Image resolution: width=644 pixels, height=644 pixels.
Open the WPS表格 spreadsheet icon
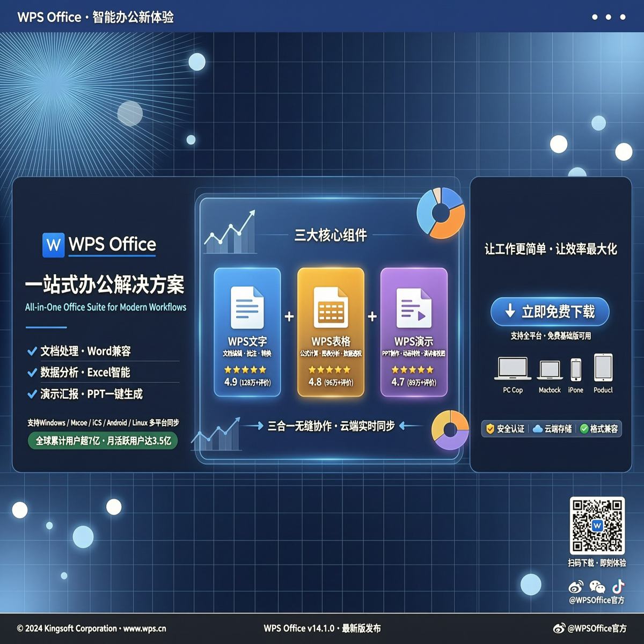331,308
